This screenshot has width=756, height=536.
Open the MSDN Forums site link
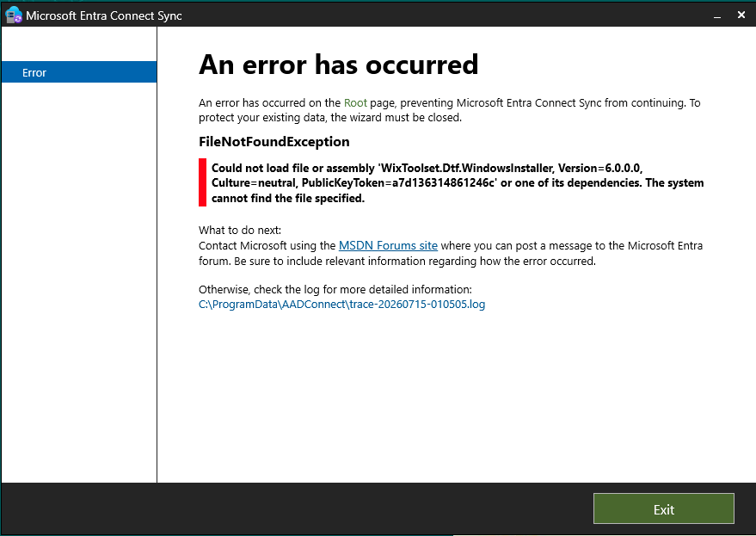pos(388,245)
